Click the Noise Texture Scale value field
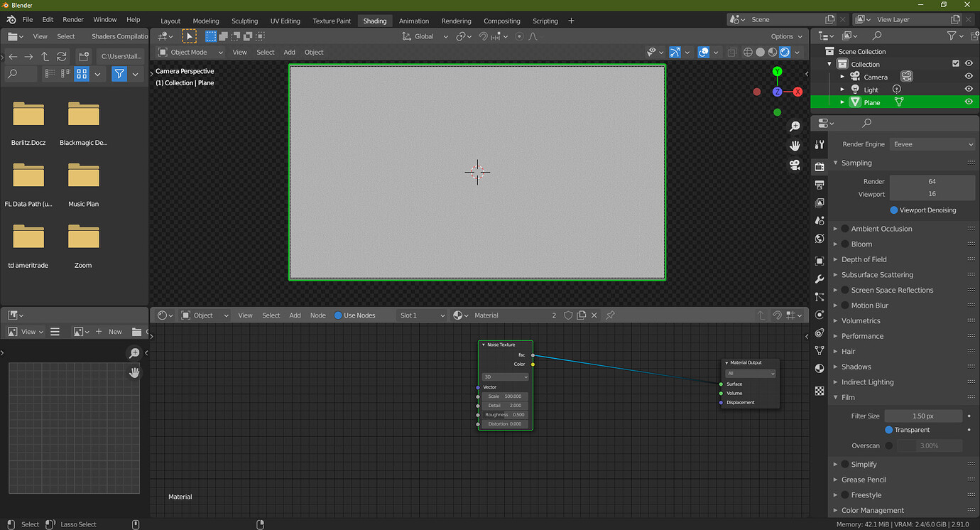980x530 pixels. 504,396
